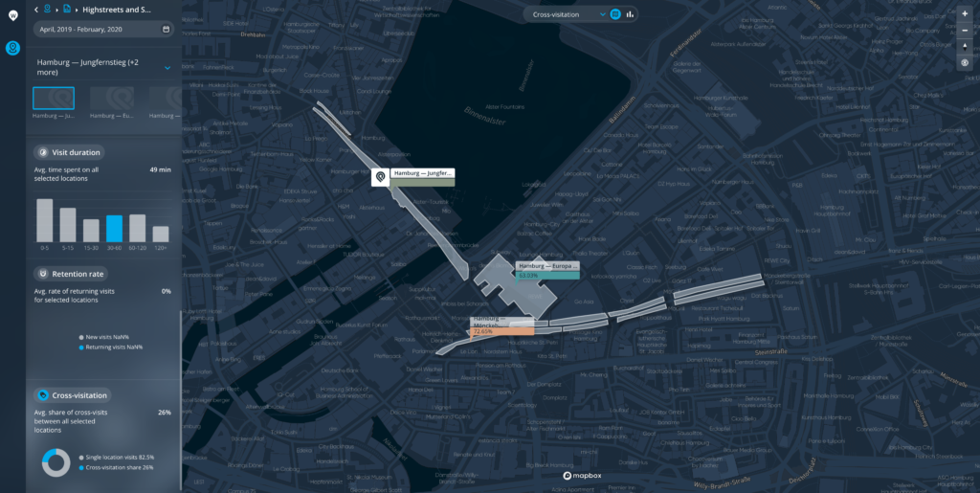Open the calendar date picker icon
Viewport: 980px width, 493px height.
(x=166, y=30)
